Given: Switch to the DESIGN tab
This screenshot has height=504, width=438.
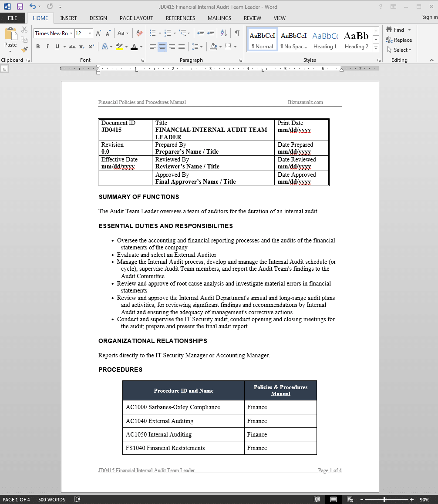Looking at the screenshot, I should (x=98, y=18).
